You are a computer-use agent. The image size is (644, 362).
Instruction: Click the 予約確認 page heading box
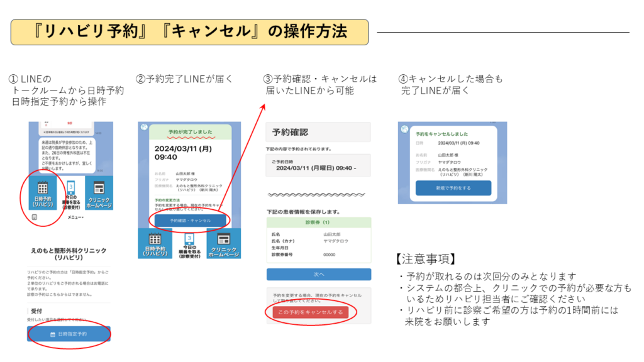coord(318,132)
